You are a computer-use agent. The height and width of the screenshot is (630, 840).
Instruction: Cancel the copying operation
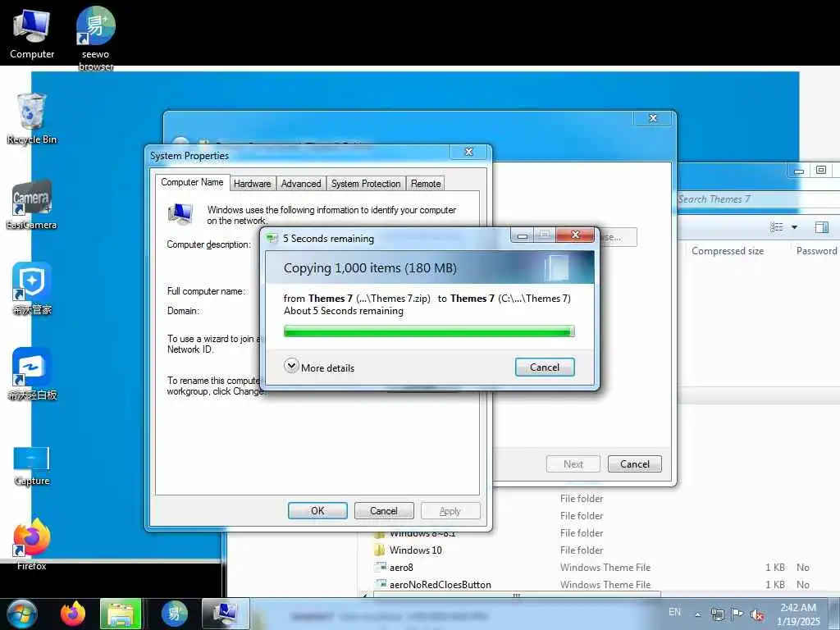tap(545, 367)
